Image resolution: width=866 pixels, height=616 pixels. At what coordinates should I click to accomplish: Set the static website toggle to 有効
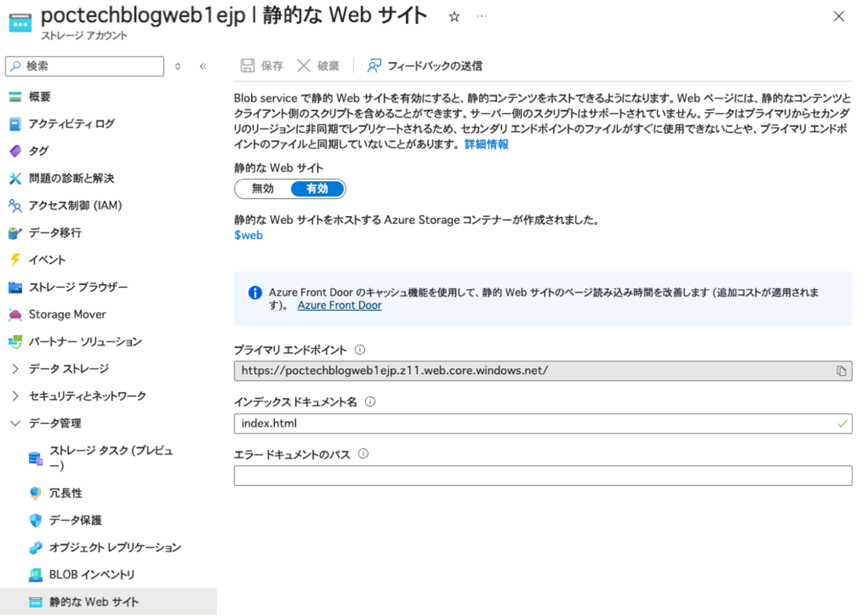317,189
